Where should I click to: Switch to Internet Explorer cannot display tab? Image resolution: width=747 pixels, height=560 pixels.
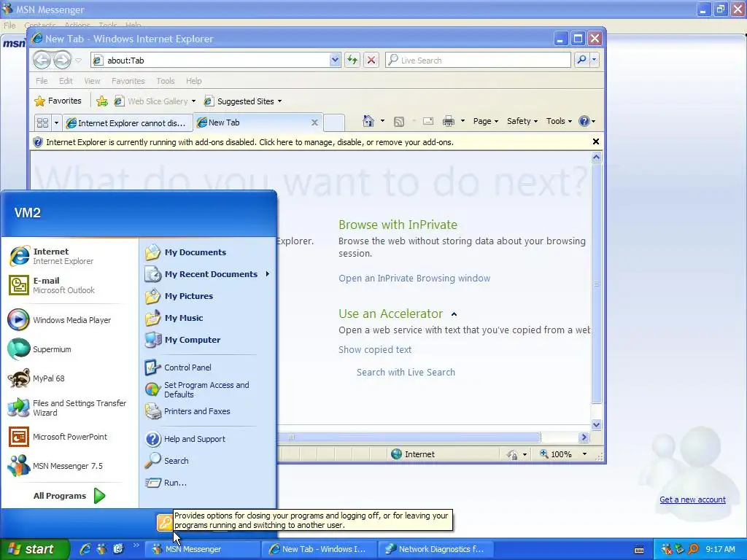(x=127, y=122)
